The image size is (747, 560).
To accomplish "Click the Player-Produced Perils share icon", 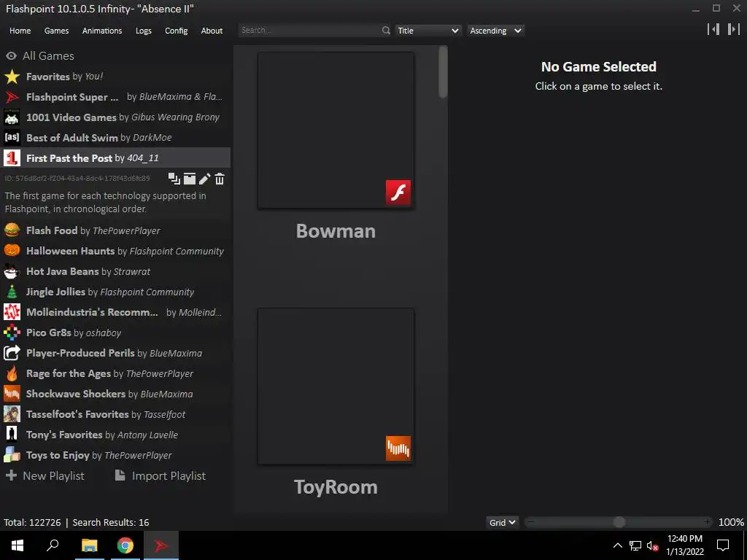I will [x=12, y=353].
